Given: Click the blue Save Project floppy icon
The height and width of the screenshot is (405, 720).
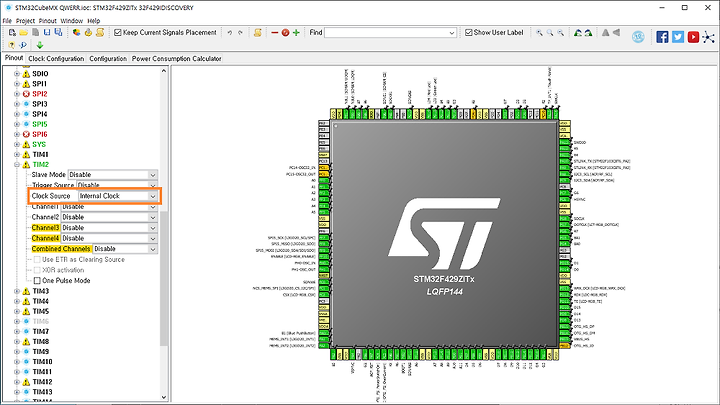Looking at the screenshot, I should pos(47,33).
